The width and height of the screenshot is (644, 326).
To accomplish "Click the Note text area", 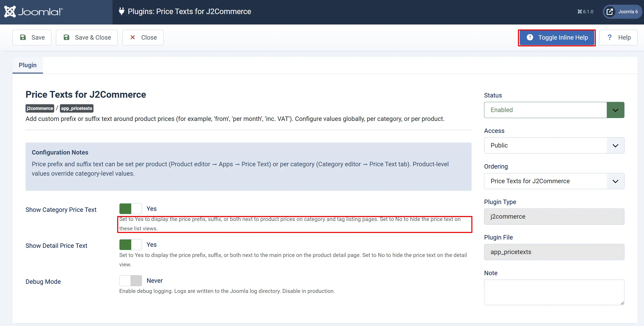I will tap(554, 292).
